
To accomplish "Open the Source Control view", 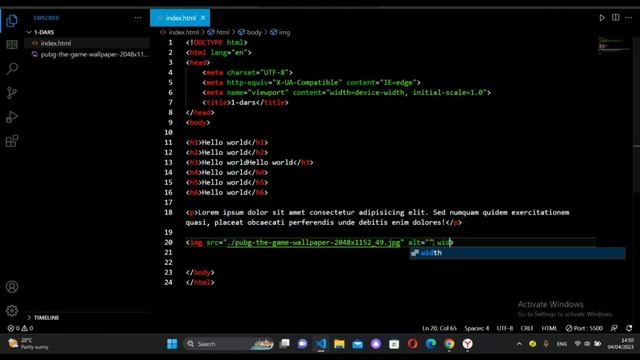I will (12, 93).
